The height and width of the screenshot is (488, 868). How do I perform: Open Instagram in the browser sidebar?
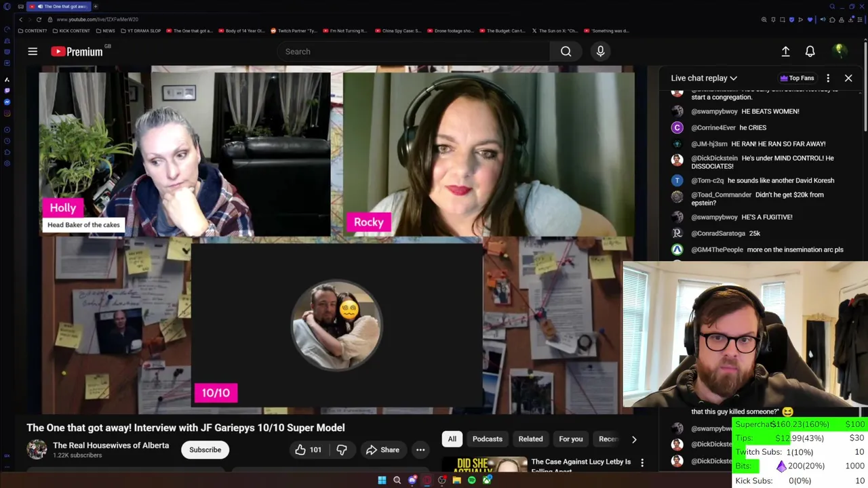pyautogui.click(x=7, y=113)
